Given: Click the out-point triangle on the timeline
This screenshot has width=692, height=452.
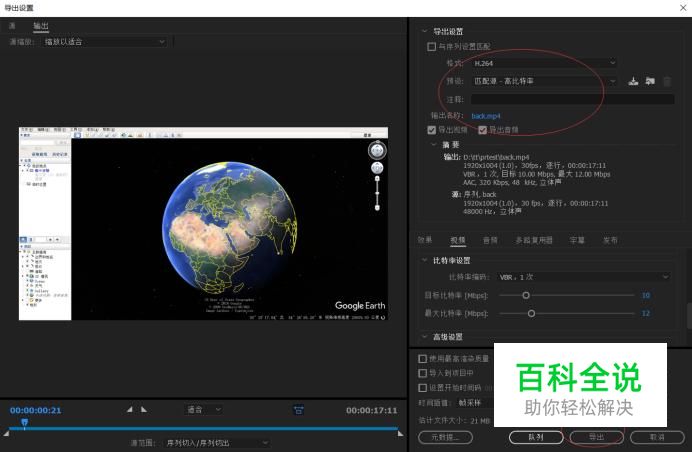Looking at the screenshot, I should [x=400, y=433].
